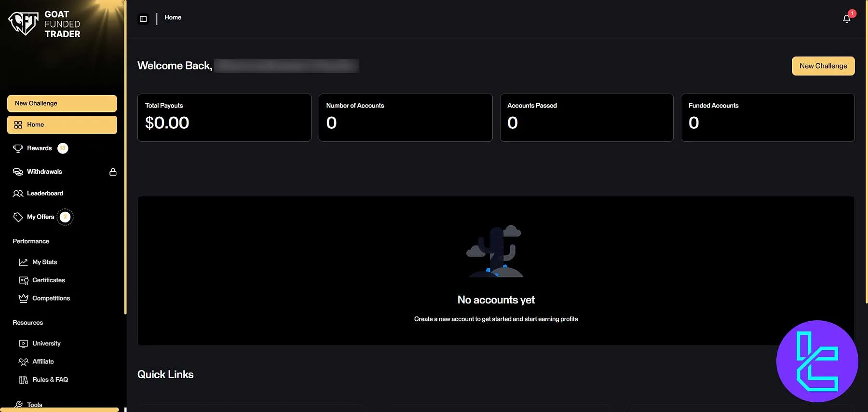Click the My Offers tag icon
Screen dimensions: 868x412
pos(18,217)
